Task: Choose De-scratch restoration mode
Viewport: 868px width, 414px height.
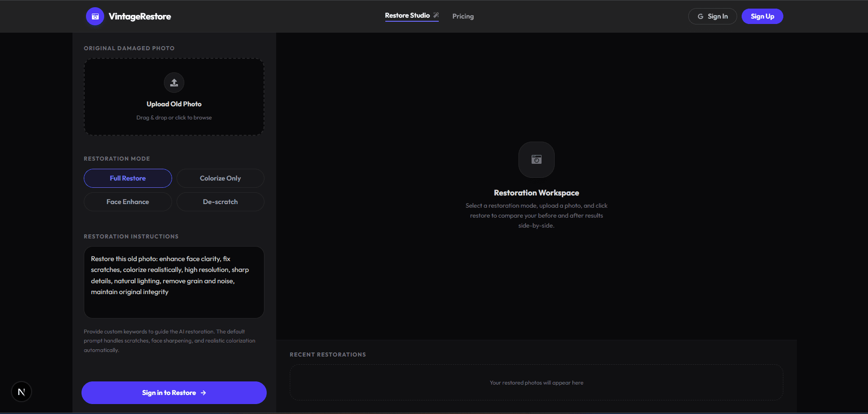Action: (x=221, y=202)
